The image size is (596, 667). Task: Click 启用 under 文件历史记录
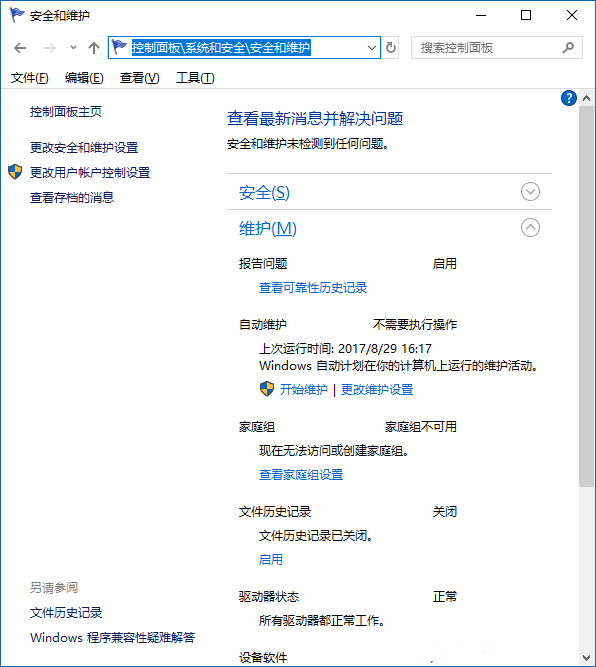point(271,559)
